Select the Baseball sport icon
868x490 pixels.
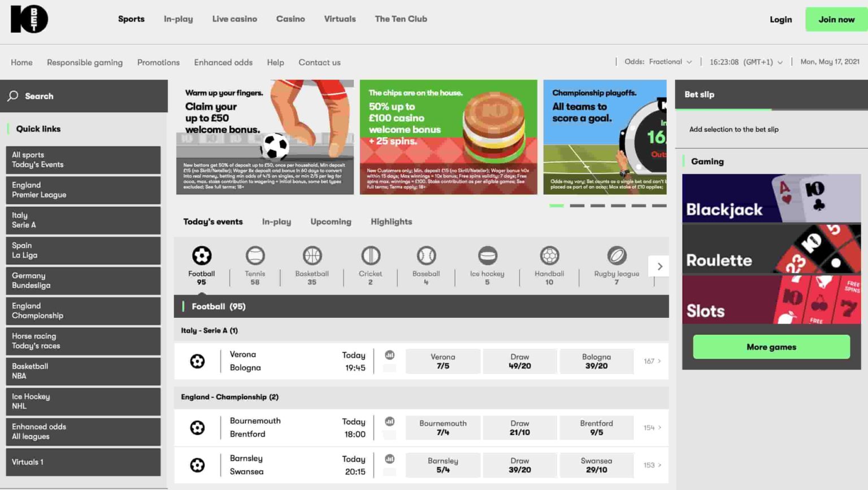426,255
